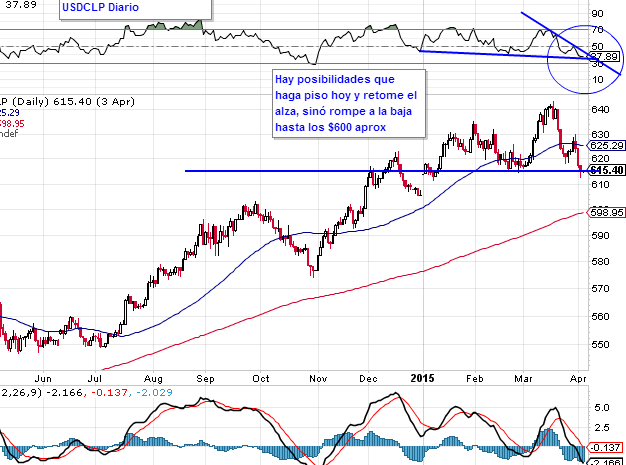Select the Oct month label
This screenshot has height=465, width=626.
pyautogui.click(x=261, y=378)
